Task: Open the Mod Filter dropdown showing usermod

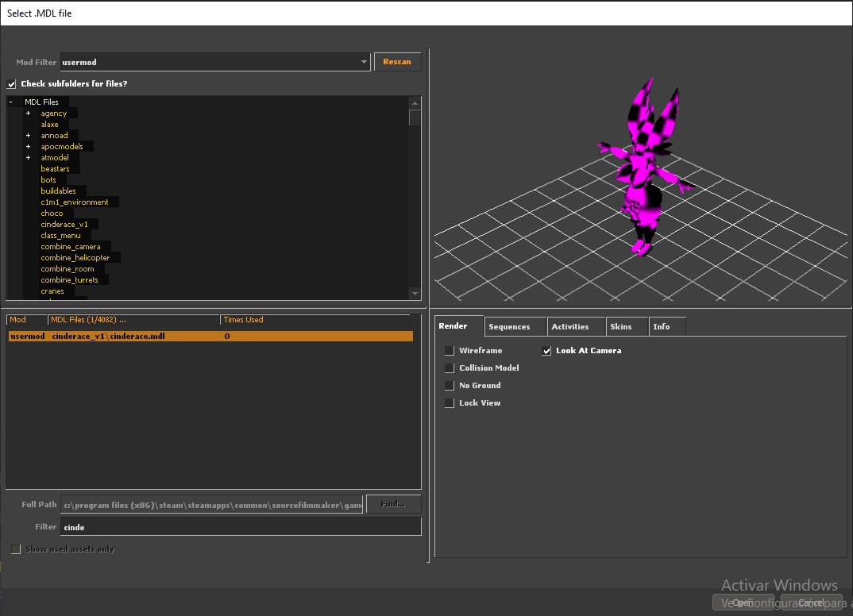Action: point(215,62)
